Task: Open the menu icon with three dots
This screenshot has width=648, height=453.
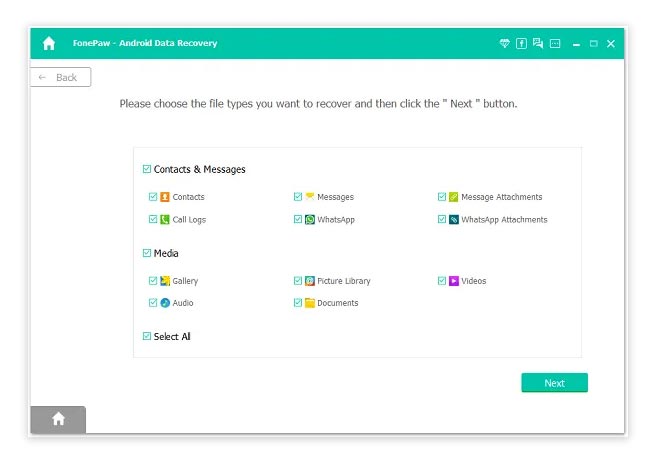Action: pos(555,43)
